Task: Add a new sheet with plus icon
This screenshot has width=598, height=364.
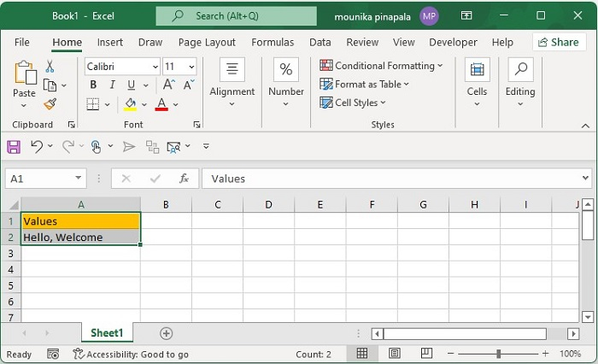Action: [x=167, y=333]
